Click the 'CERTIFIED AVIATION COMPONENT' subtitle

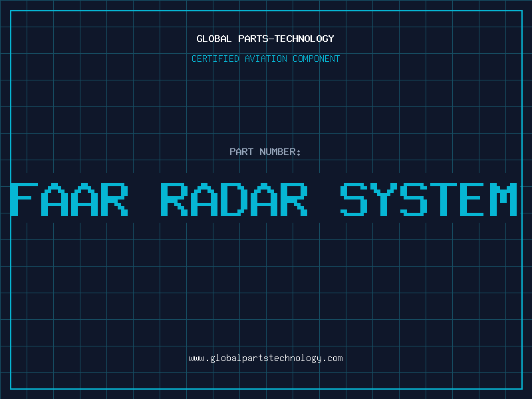tap(265, 59)
